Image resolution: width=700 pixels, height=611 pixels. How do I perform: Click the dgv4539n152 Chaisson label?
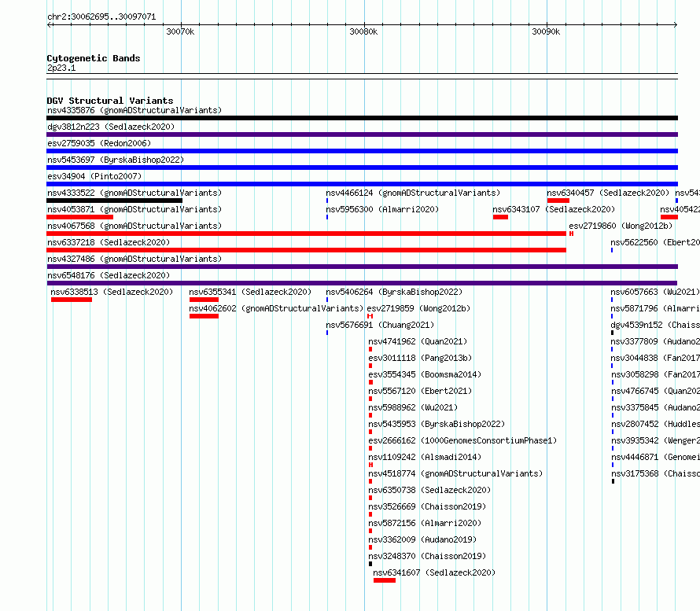(655, 325)
